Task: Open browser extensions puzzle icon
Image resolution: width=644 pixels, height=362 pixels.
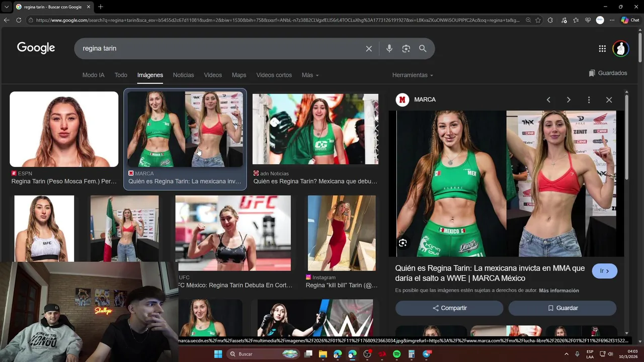Action: click(550, 20)
